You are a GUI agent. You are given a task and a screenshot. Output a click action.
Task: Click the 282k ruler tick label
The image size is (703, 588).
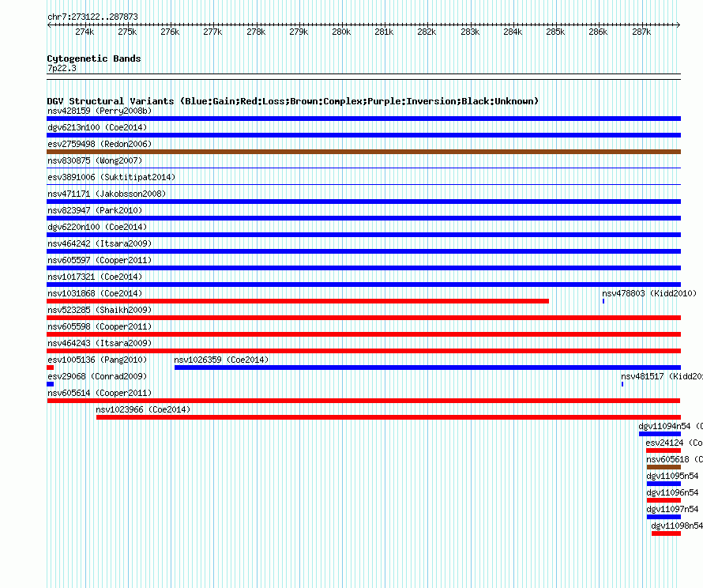[x=427, y=32]
